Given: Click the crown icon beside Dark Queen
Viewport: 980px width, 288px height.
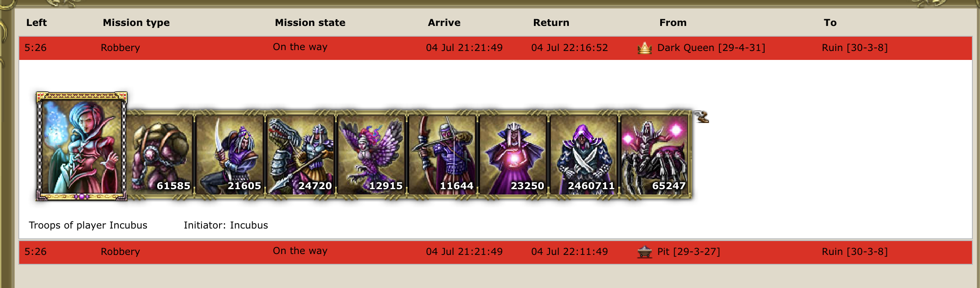Looking at the screenshot, I should [x=645, y=48].
